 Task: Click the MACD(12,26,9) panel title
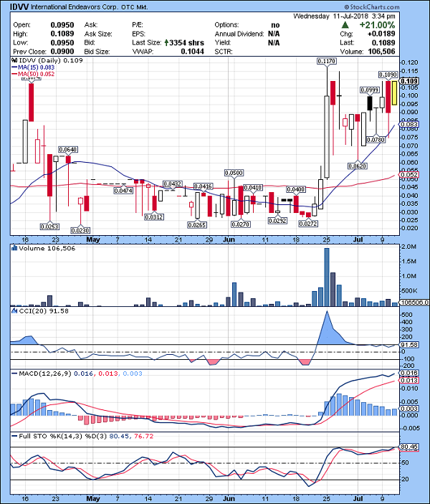[45, 374]
